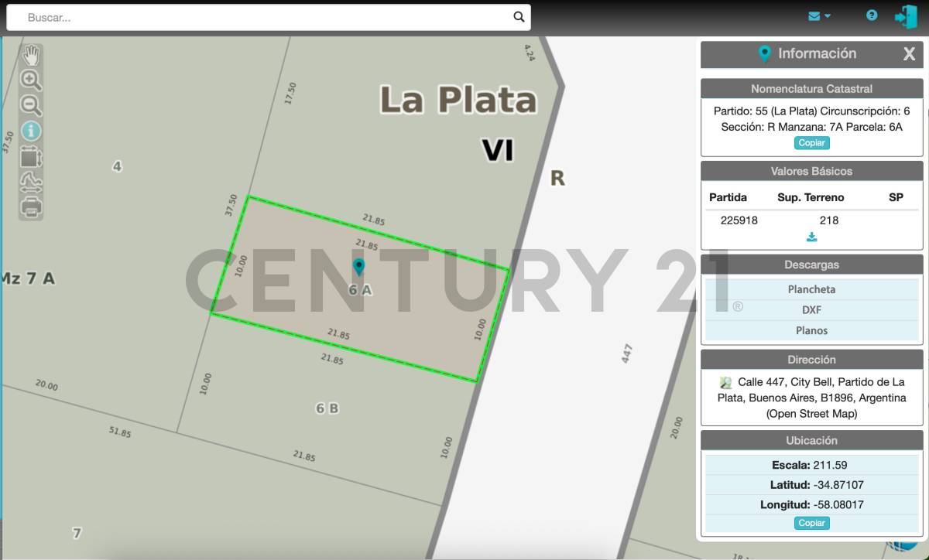
Task: Copy the Ubicación coordinates
Action: (811, 524)
